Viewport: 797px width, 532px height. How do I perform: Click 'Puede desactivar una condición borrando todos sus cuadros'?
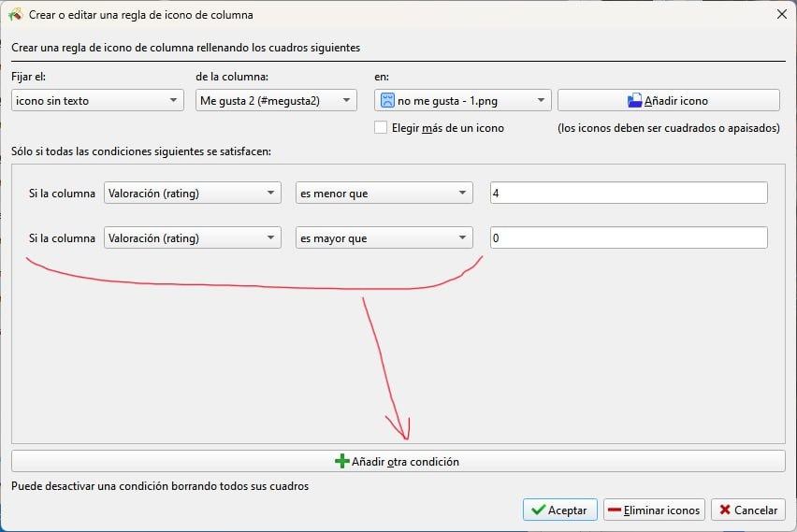(x=160, y=486)
